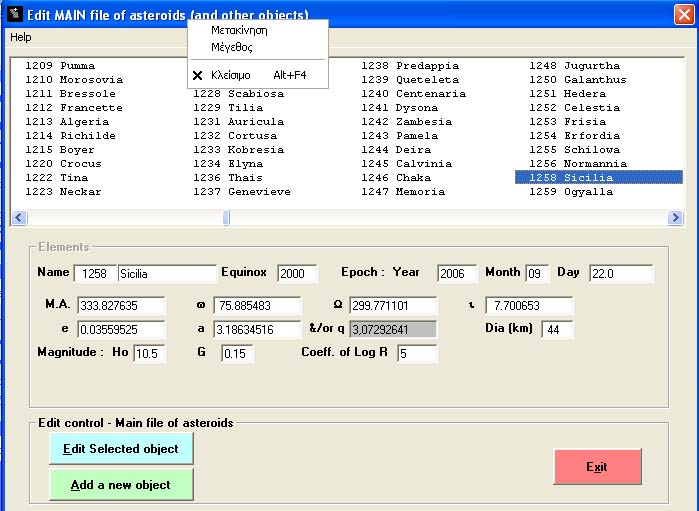Select 1228 Scabiosa in the list

[x=238, y=94]
